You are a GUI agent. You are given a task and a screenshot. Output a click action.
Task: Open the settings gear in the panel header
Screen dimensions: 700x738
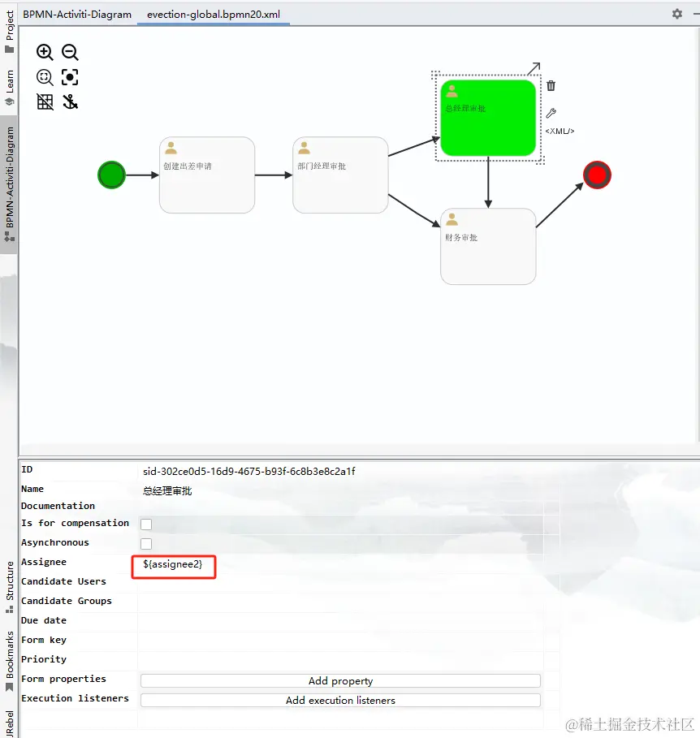(x=677, y=14)
